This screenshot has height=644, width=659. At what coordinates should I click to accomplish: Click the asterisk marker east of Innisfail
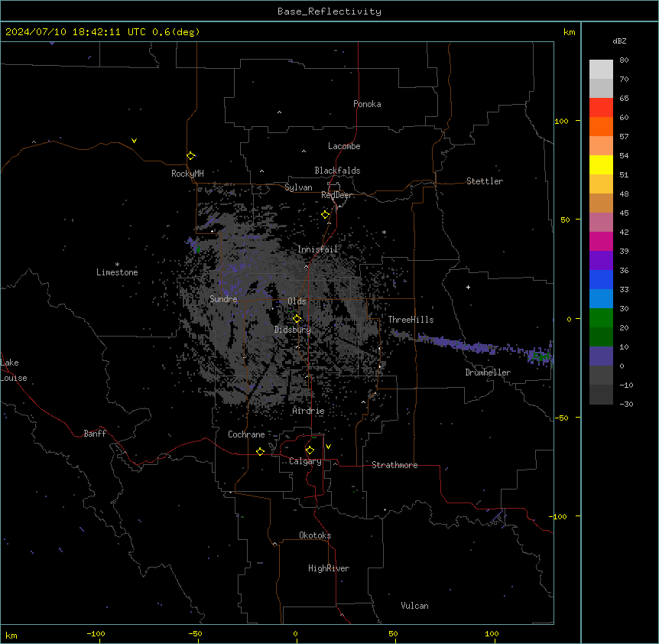384,233
